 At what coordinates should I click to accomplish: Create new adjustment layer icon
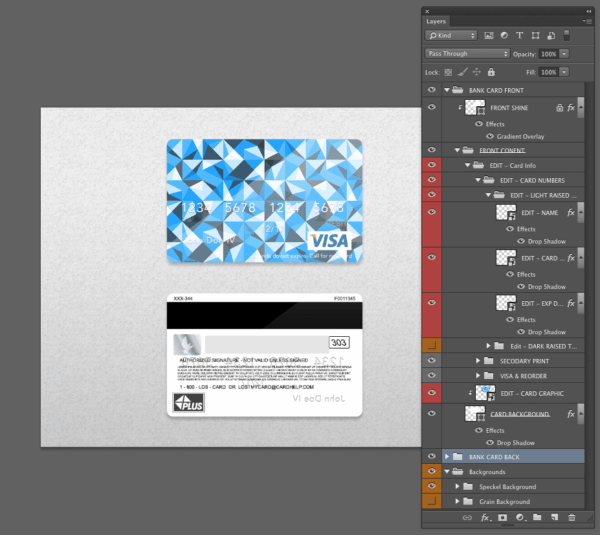520,517
